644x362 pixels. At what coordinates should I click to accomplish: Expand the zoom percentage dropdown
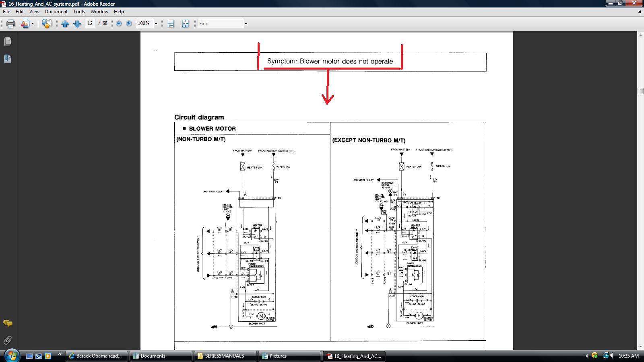[156, 24]
